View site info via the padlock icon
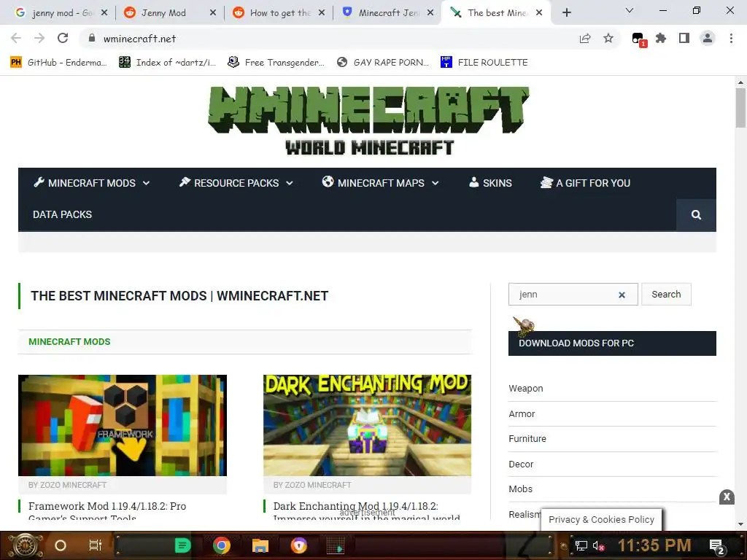747x560 pixels. point(92,38)
